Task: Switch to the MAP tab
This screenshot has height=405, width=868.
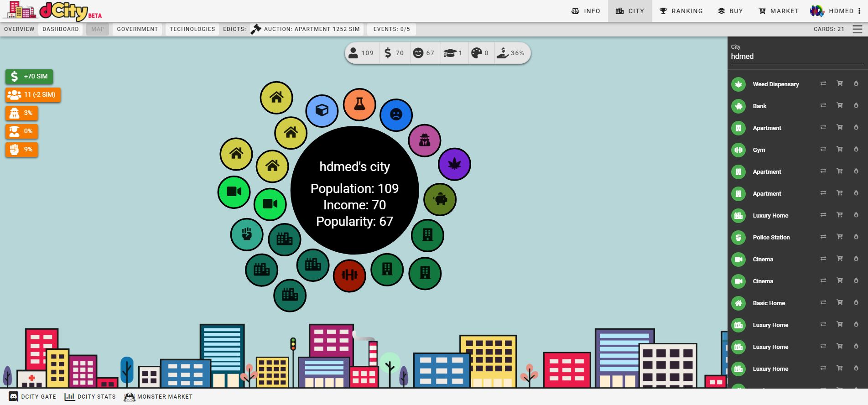Action: click(98, 29)
